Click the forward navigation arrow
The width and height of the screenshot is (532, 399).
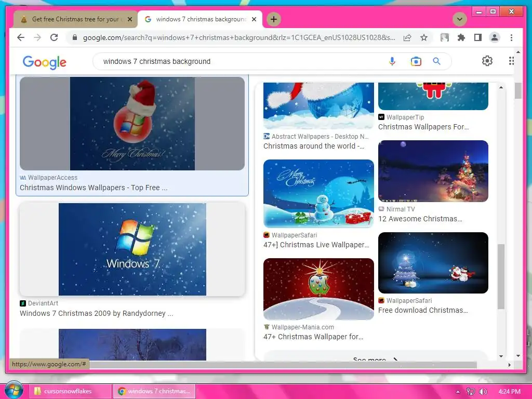point(37,37)
